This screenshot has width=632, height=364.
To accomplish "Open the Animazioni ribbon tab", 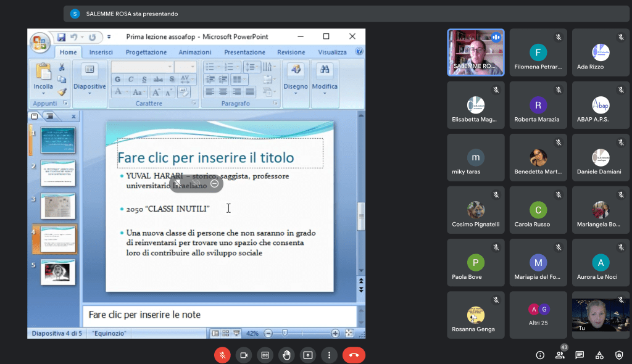I will pyautogui.click(x=195, y=52).
